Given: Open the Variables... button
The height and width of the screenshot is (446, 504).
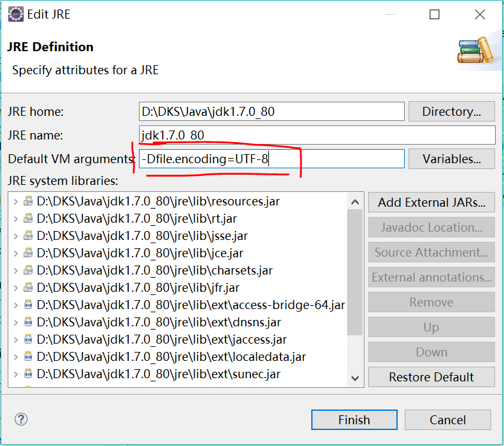Looking at the screenshot, I should pyautogui.click(x=451, y=159).
